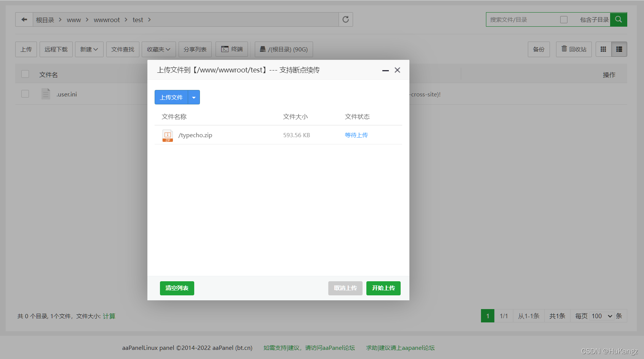644x359 pixels.
Task: Click the 文件名 column header
Action: pyautogui.click(x=48, y=75)
